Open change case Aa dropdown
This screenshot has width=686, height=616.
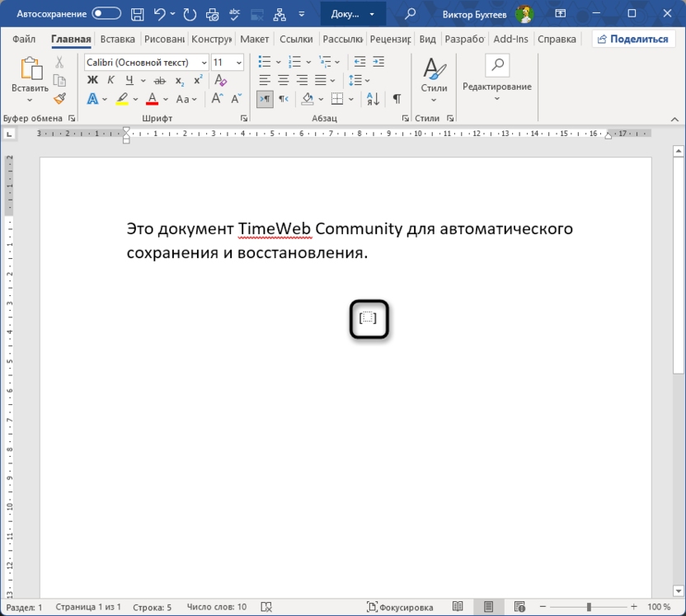(186, 99)
